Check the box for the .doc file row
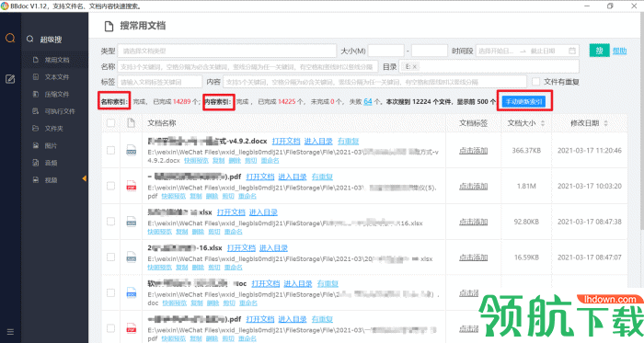 click(111, 293)
